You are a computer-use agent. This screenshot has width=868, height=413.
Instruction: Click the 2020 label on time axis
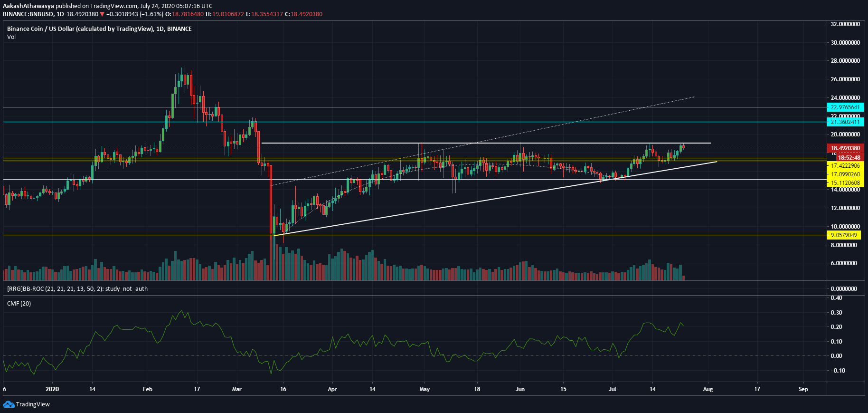[x=52, y=389]
